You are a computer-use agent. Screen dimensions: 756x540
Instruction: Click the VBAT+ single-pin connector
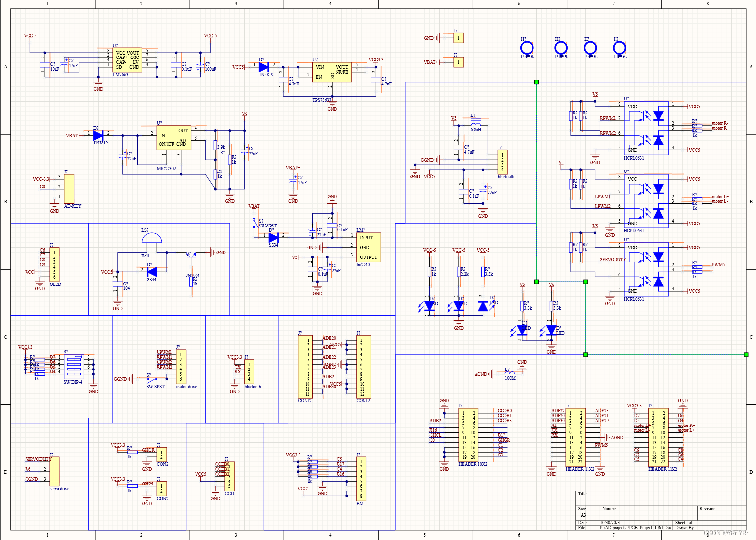(458, 62)
